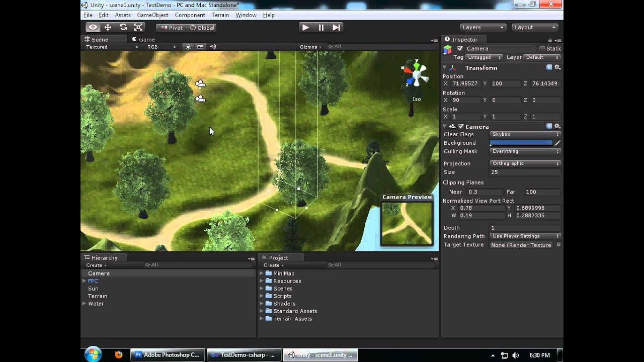Expand the MiniMap project folder
Image resolution: width=644 pixels, height=362 pixels.
tap(262, 274)
